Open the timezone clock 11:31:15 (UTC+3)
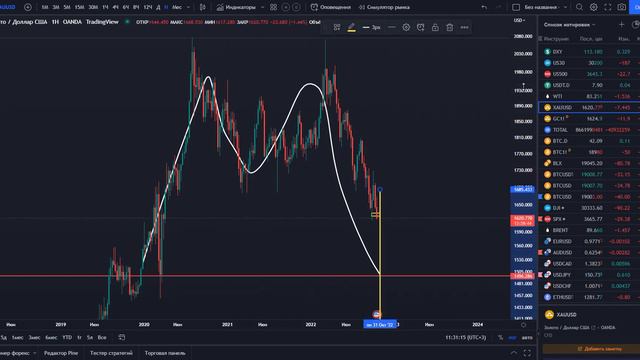640x360 pixels. point(465,338)
